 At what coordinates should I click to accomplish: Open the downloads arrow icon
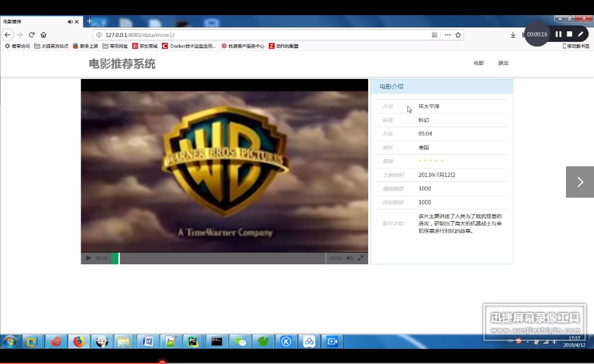tap(513, 35)
